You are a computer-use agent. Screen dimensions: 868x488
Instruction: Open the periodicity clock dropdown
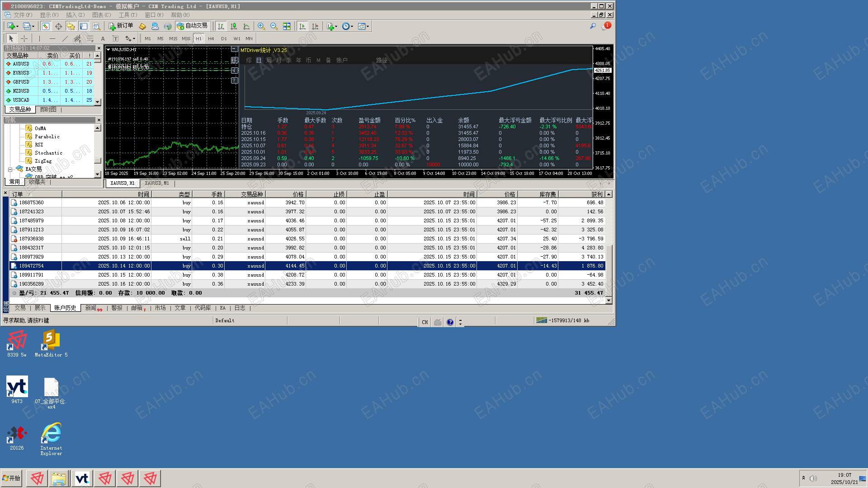click(347, 26)
